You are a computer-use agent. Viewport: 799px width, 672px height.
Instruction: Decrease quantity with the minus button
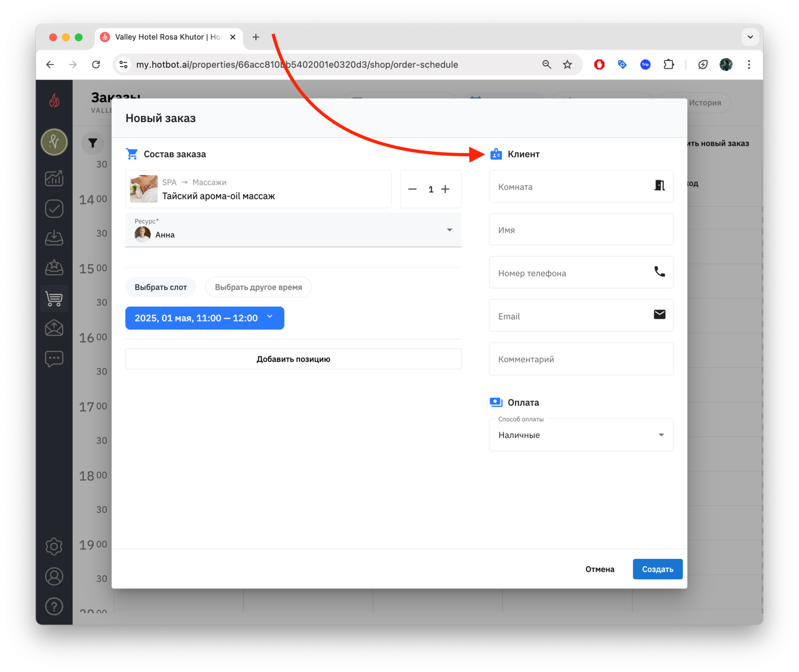tap(412, 189)
